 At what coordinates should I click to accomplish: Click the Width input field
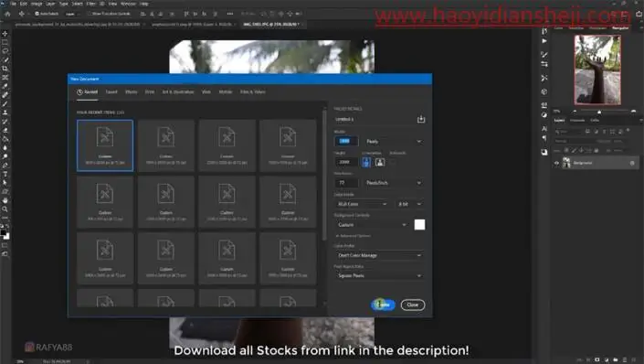[346, 141]
